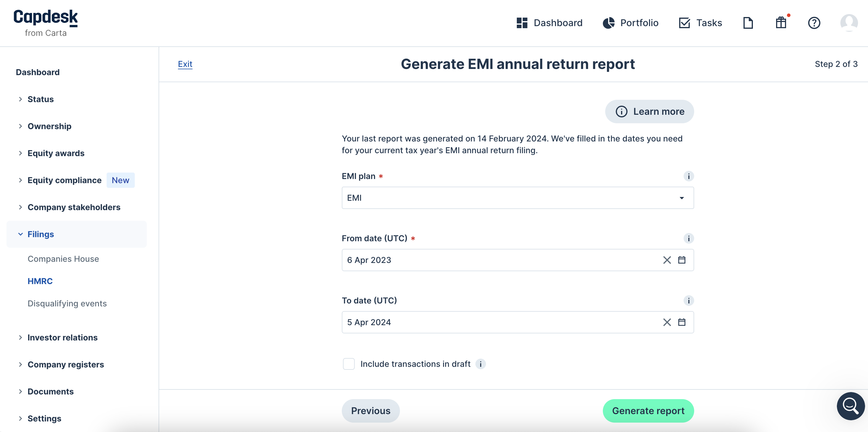Open the documents icon in the top bar
Viewport: 868px width, 432px height.
(x=748, y=23)
